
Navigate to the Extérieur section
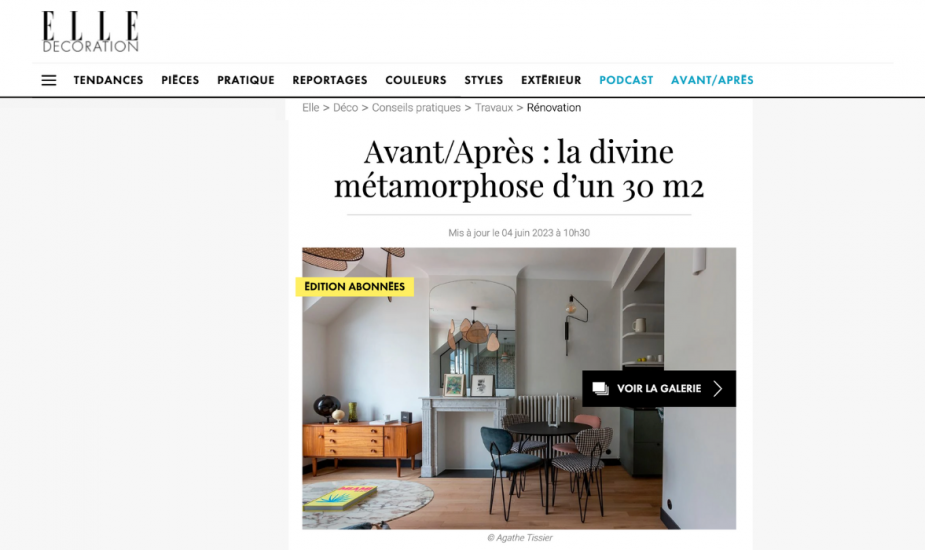click(551, 80)
